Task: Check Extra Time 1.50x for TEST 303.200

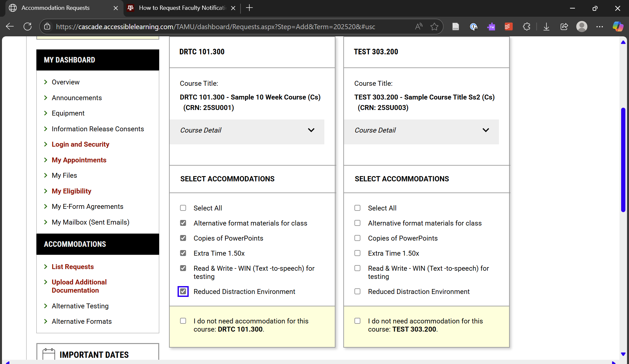Action: point(357,253)
